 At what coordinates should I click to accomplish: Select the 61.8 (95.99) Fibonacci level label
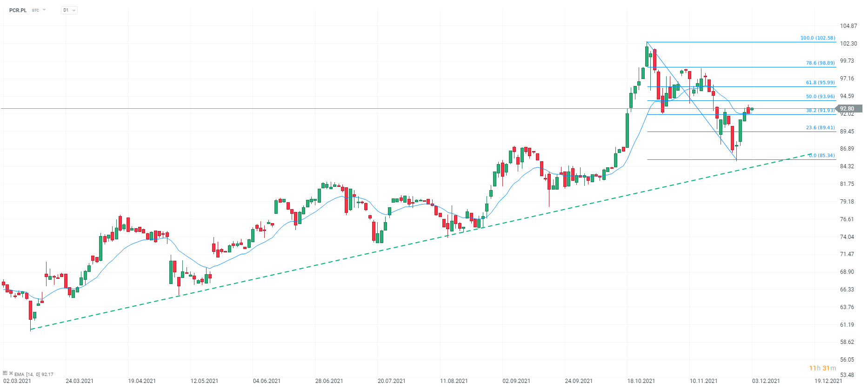820,83
